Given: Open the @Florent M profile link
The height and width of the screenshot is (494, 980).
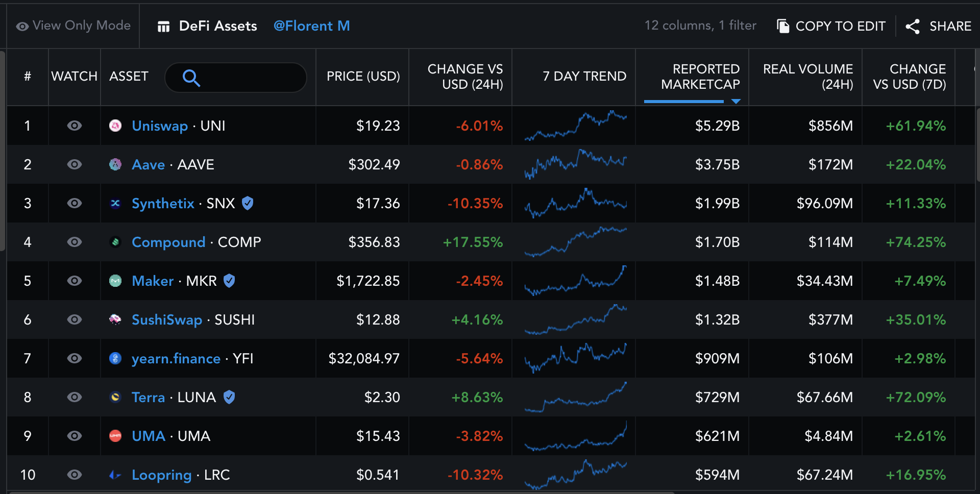Looking at the screenshot, I should 312,26.
